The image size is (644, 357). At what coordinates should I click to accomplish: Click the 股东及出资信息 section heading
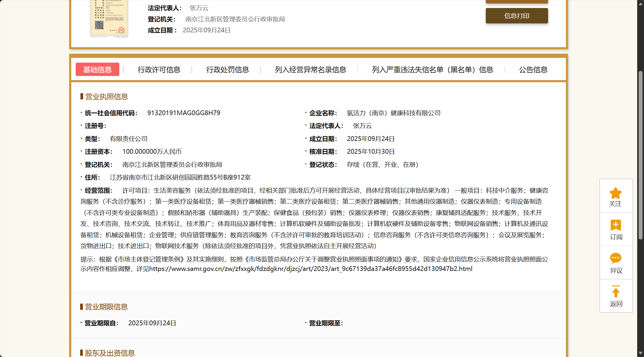tap(110, 353)
